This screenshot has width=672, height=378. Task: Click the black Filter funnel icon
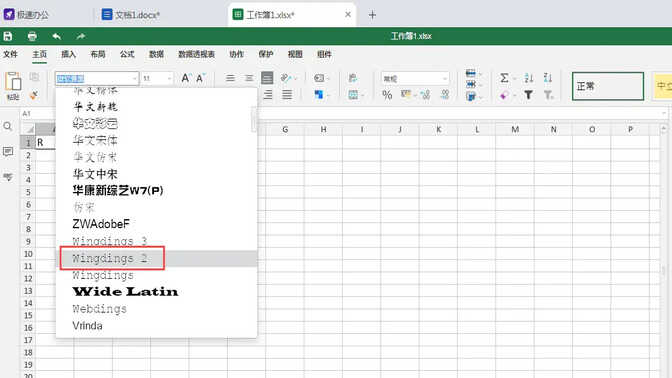[x=528, y=95]
